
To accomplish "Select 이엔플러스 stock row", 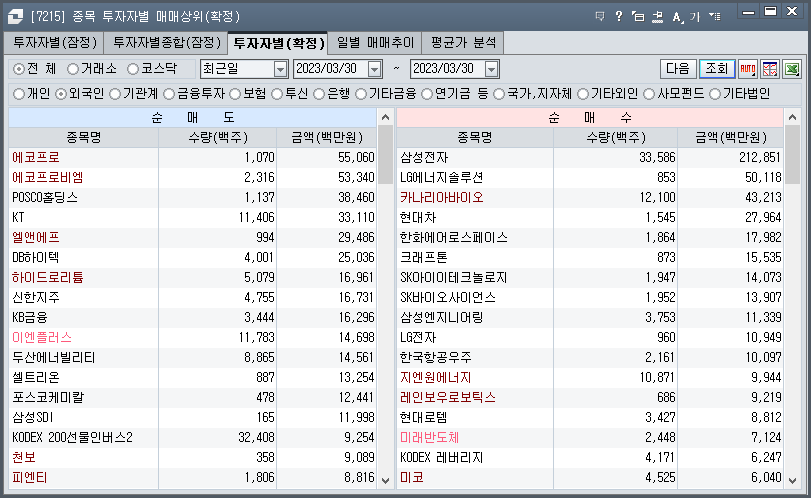I will point(192,338).
